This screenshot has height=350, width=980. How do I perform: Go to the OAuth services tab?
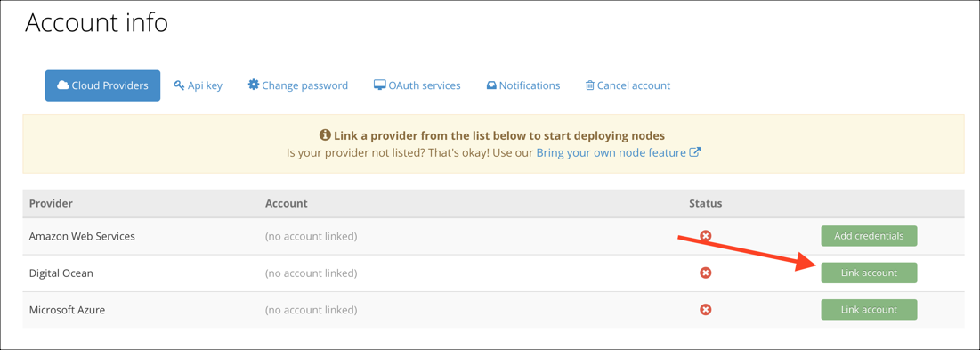click(417, 85)
